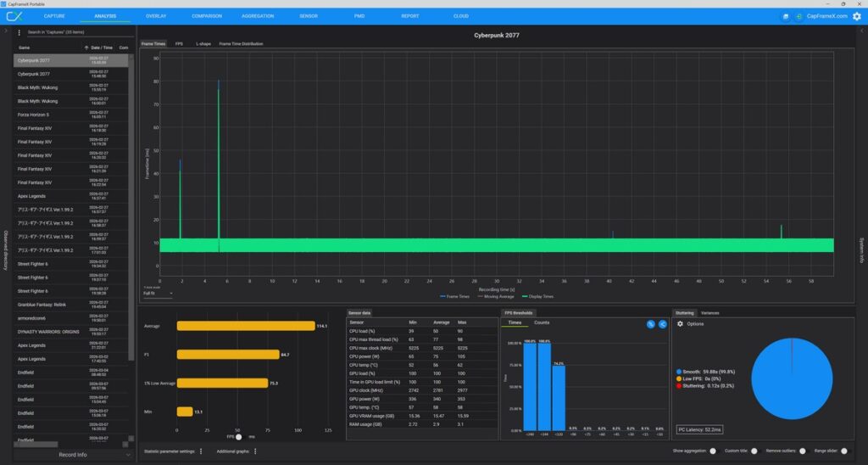Open the CapFrameX.com link

click(826, 16)
